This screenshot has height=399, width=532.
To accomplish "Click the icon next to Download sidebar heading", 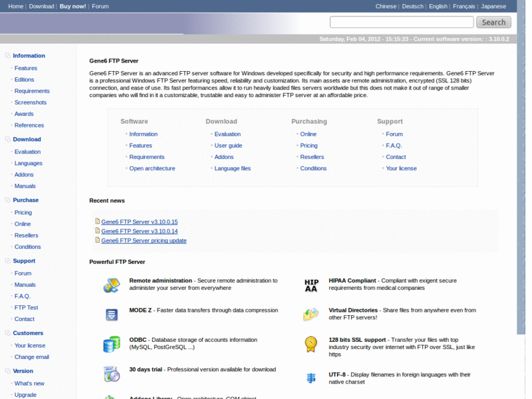I will pos(7,139).
